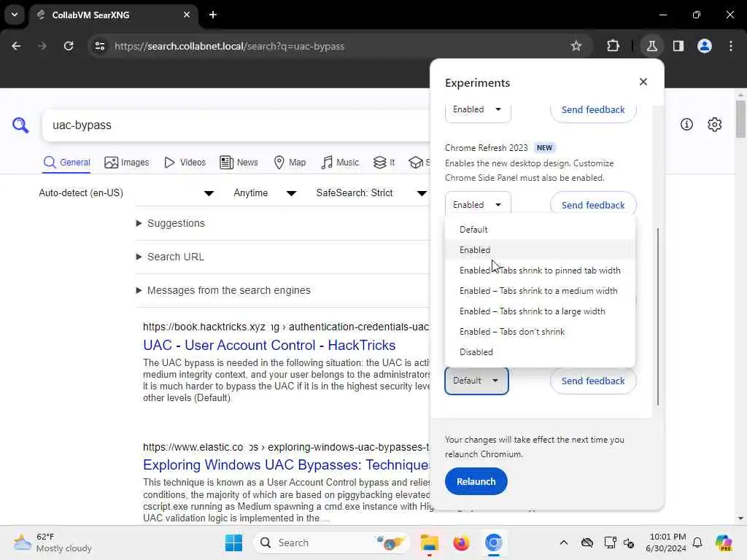The image size is (747, 560).
Task: Open Chrome Refresh 2023 Enabled dropdown
Action: (x=478, y=204)
